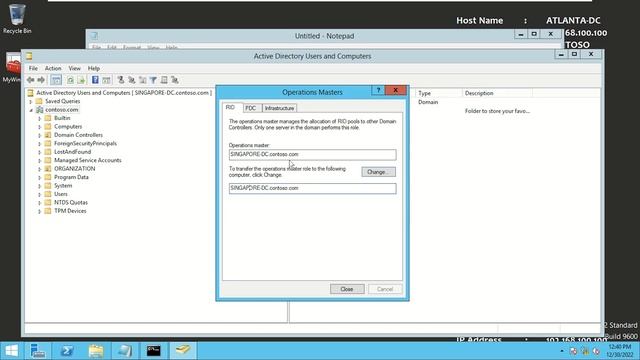Viewport: 640px width, 360px height.
Task: Click the transfer target computer field
Action: [312, 188]
